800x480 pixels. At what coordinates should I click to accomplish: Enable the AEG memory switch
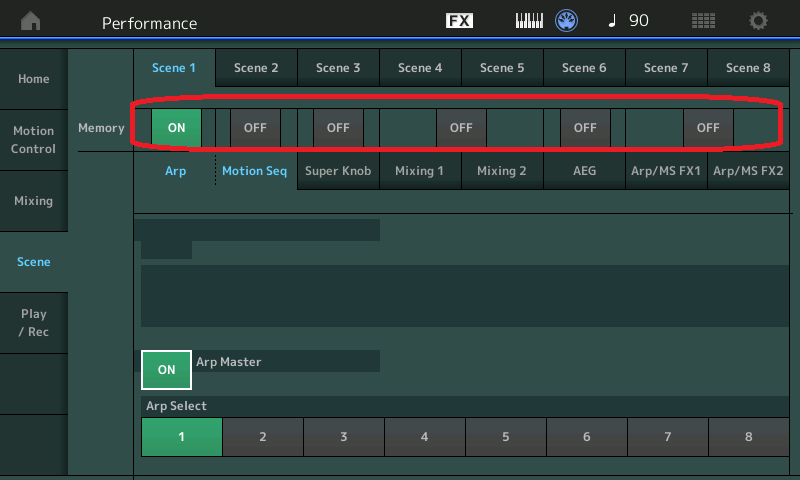585,128
